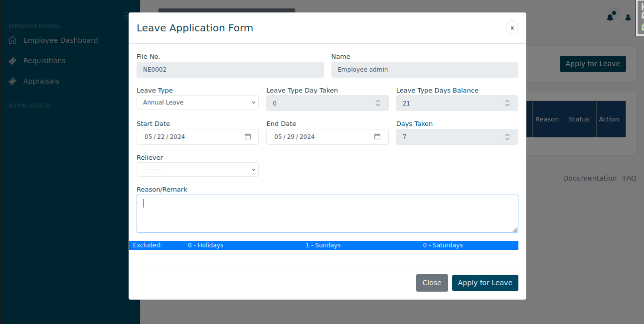The image size is (644, 324).
Task: Expand the Leave Type dropdown
Action: (197, 103)
